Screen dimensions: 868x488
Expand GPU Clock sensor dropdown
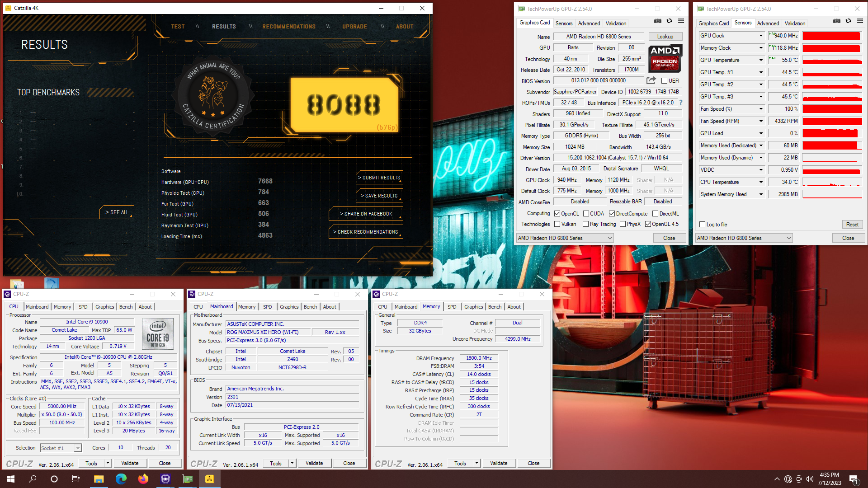click(x=761, y=36)
